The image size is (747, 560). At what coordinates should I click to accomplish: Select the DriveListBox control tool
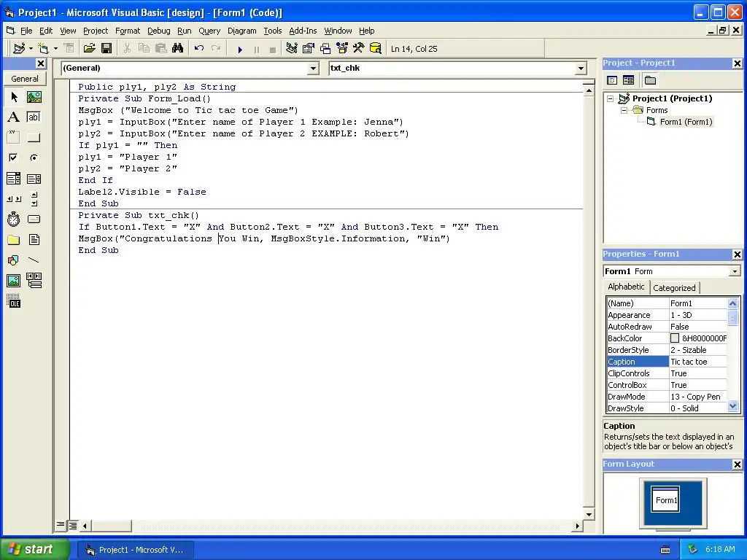pyautogui.click(x=34, y=219)
